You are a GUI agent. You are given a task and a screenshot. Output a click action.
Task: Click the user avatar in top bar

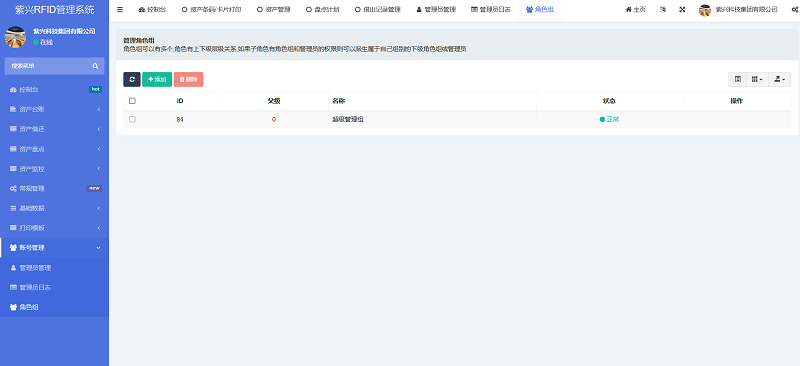705,10
